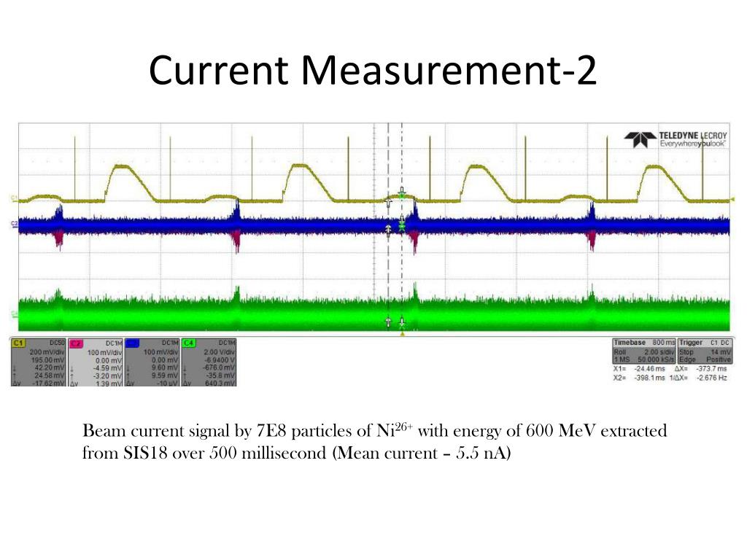Click the C2 100 mV/div value

(105, 352)
